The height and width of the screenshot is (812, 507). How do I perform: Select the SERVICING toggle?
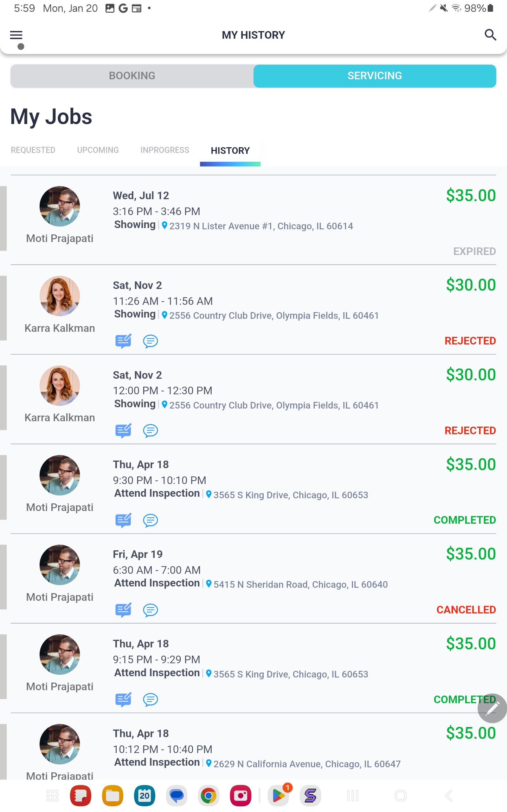(x=375, y=76)
